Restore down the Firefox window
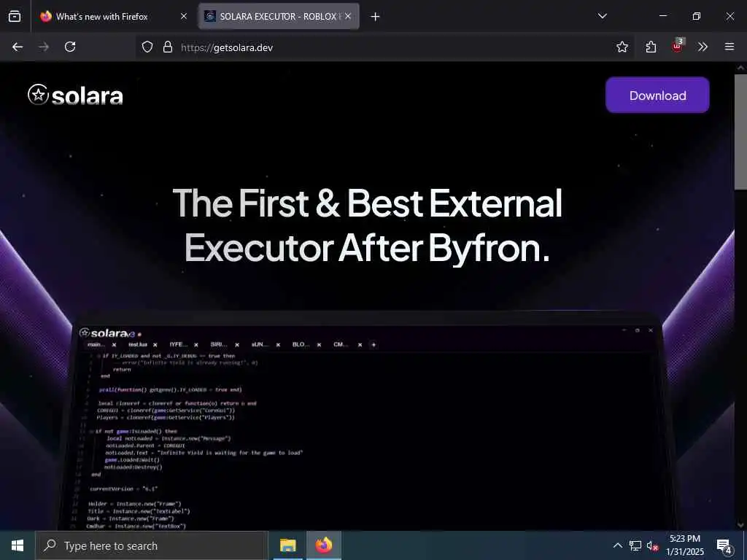Viewport: 747px width, 560px height. point(696,16)
